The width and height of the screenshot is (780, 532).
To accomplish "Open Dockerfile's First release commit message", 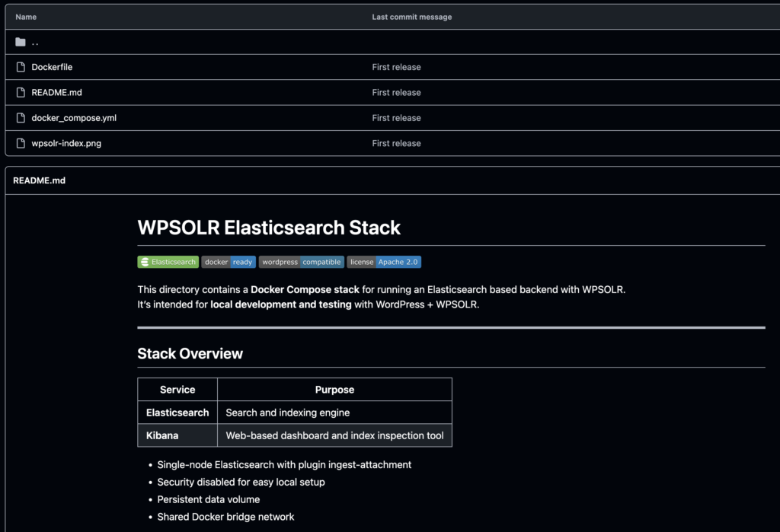I will click(396, 67).
